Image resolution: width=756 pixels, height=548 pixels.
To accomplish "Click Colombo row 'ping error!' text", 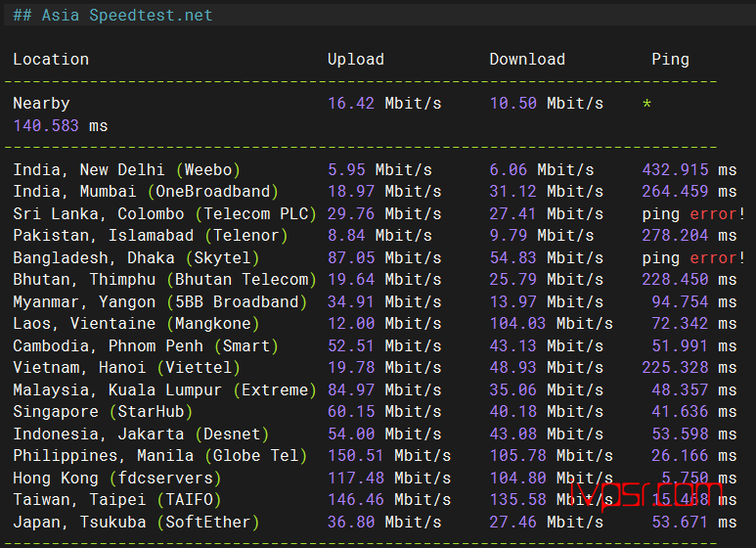I will tap(693, 213).
